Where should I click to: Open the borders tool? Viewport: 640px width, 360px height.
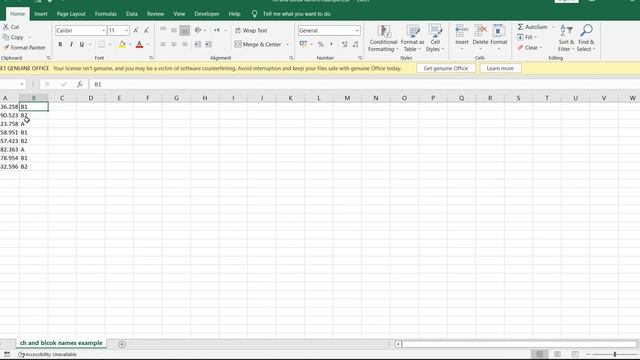pyautogui.click(x=101, y=44)
